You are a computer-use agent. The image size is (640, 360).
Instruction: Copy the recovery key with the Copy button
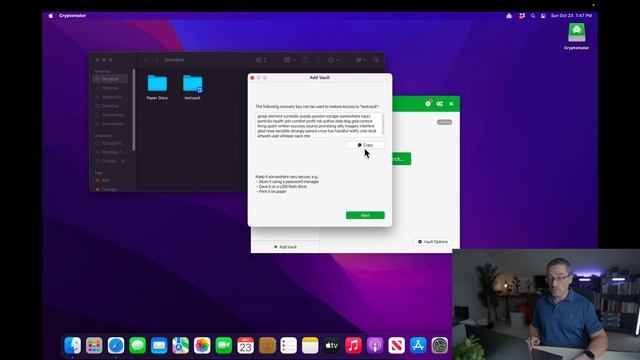pos(365,145)
